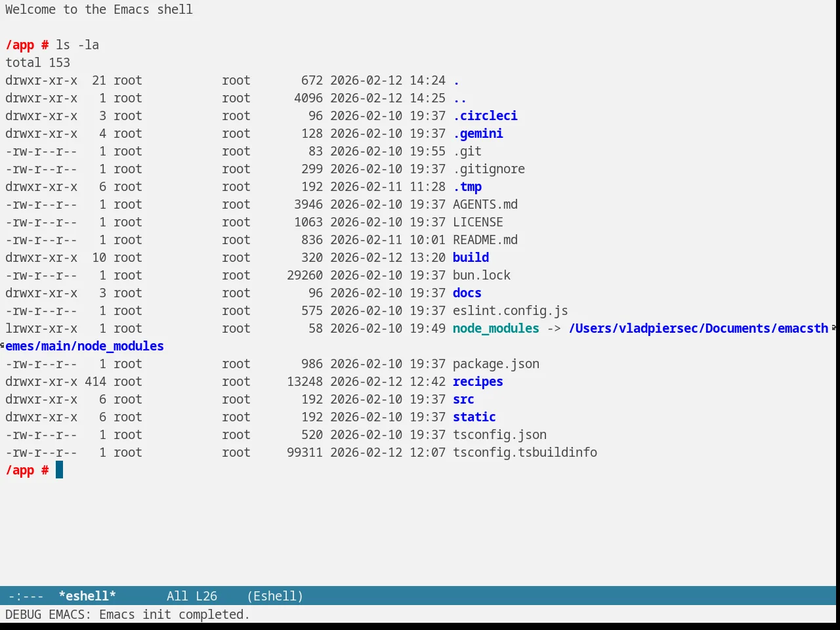840x630 pixels.
Task: Click the 3946 size of AGENTS.md
Action: pyautogui.click(x=308, y=205)
